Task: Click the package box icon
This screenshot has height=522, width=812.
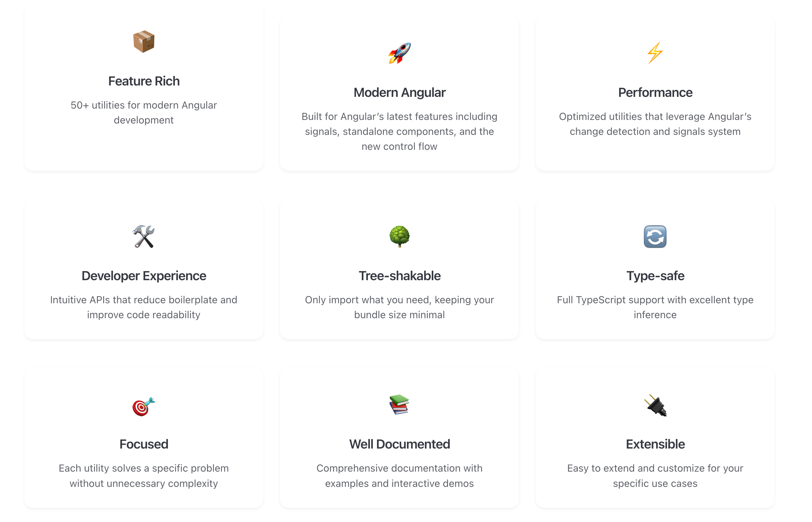Action: 143,42
